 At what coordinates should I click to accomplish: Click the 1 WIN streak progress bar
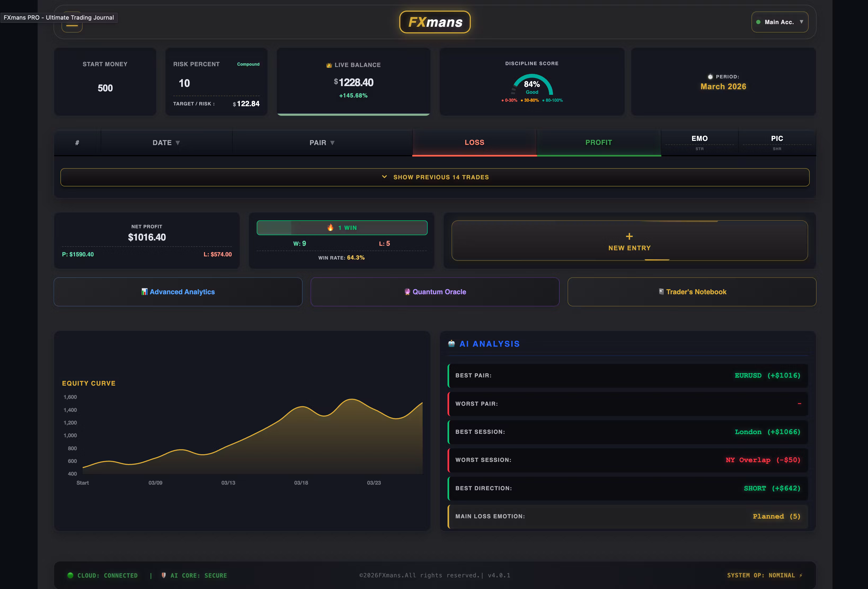click(342, 228)
